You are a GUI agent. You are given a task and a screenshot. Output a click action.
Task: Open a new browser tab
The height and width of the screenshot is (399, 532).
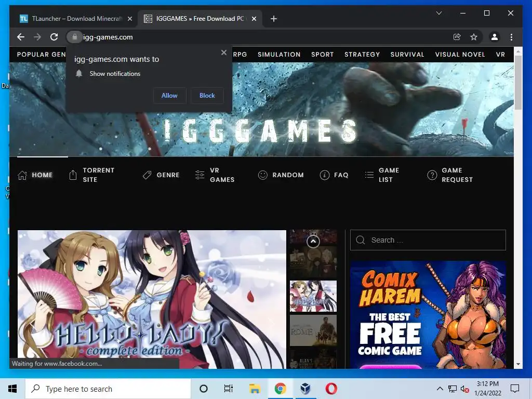tap(273, 19)
